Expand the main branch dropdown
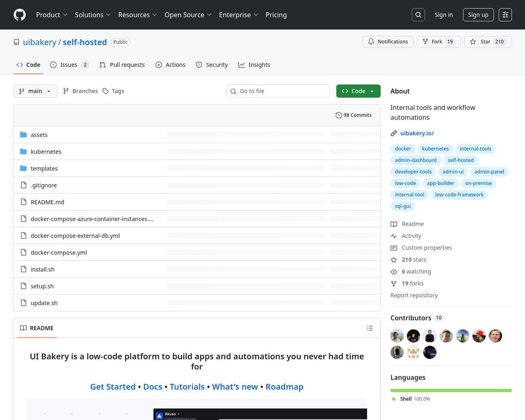The height and width of the screenshot is (420, 525). point(35,91)
